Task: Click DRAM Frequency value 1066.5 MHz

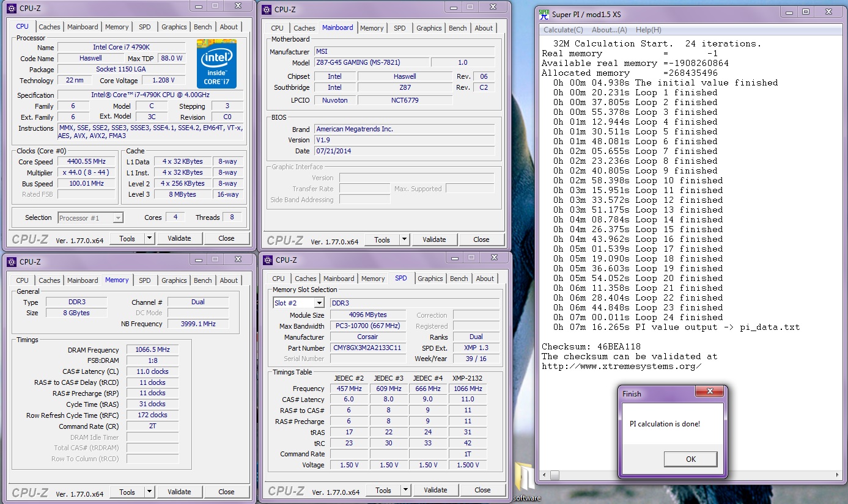Action: click(152, 351)
